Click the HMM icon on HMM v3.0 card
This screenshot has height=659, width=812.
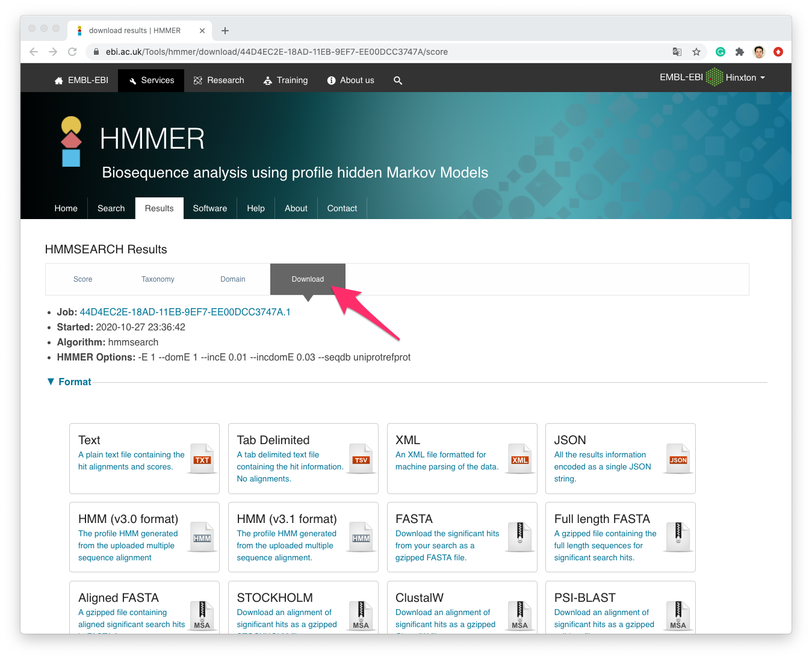202,537
